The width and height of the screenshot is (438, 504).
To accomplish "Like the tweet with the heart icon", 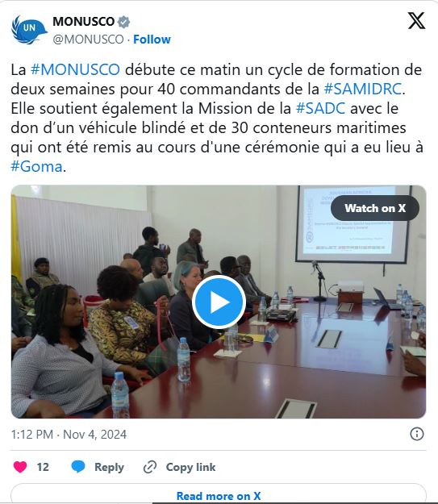I will (20, 467).
